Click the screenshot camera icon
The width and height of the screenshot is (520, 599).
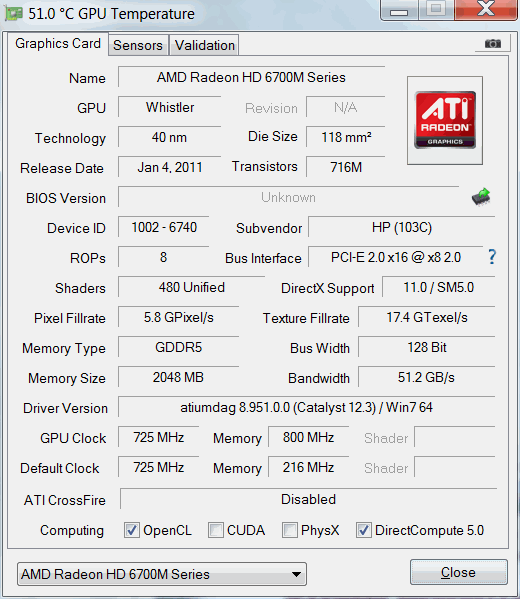tap(493, 44)
